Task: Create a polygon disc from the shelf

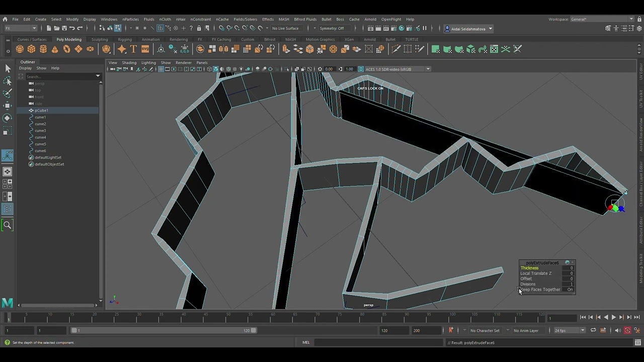Action: (90, 49)
